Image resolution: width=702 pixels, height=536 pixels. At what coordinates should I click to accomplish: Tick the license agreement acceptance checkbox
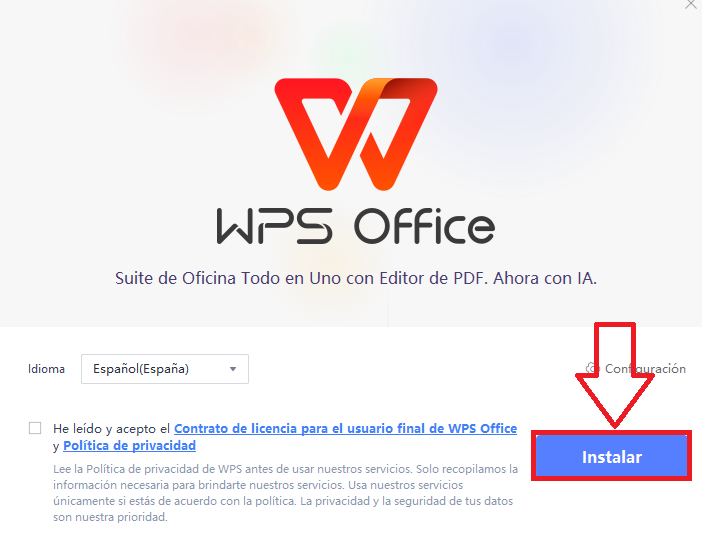point(35,428)
